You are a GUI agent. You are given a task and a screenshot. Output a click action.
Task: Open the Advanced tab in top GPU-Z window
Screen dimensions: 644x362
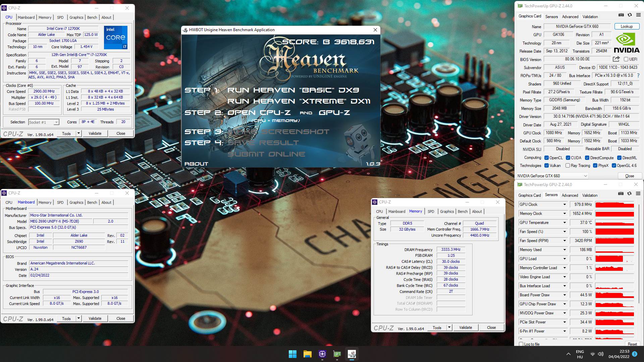coord(570,16)
